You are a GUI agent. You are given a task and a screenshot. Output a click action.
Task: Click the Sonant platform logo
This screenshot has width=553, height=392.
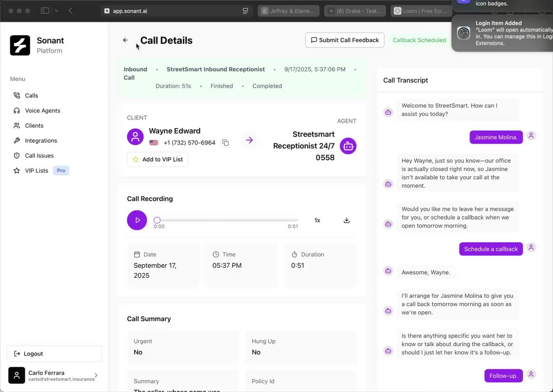(20, 45)
